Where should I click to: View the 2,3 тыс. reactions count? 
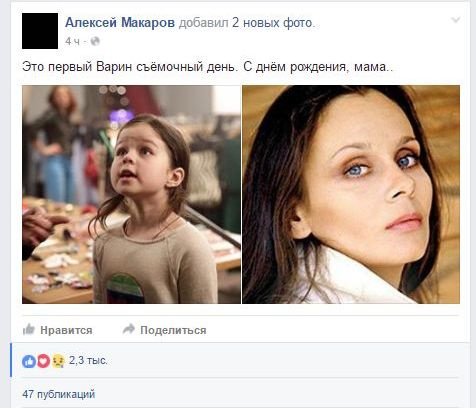click(88, 361)
